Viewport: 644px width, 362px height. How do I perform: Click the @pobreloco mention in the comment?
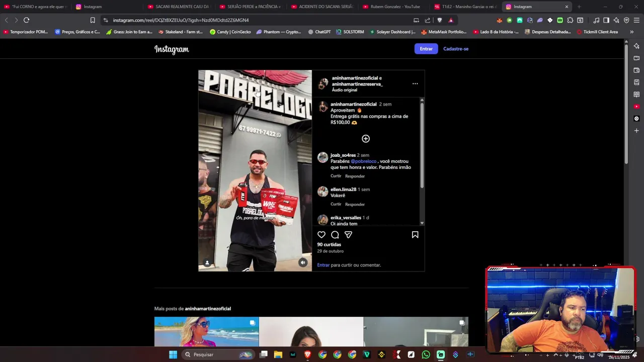point(364,161)
